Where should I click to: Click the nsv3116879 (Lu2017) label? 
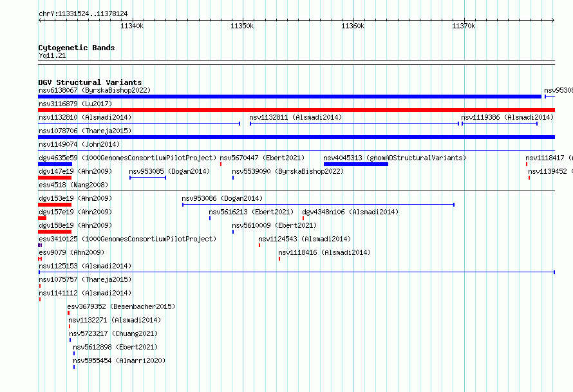pos(75,104)
